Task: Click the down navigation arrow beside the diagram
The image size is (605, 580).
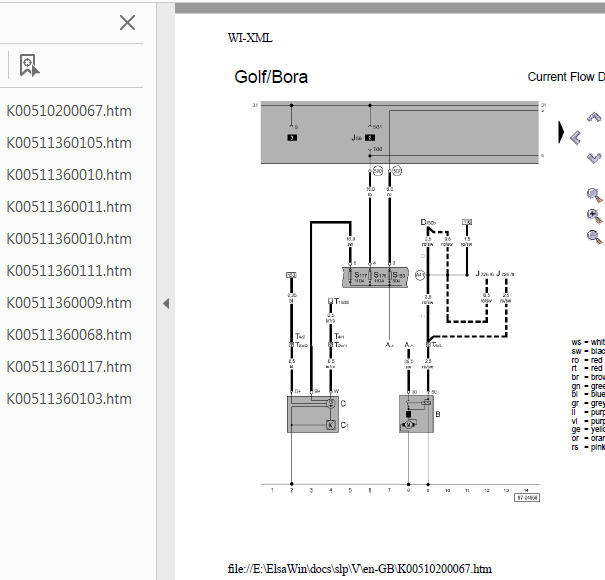Action: click(x=594, y=158)
